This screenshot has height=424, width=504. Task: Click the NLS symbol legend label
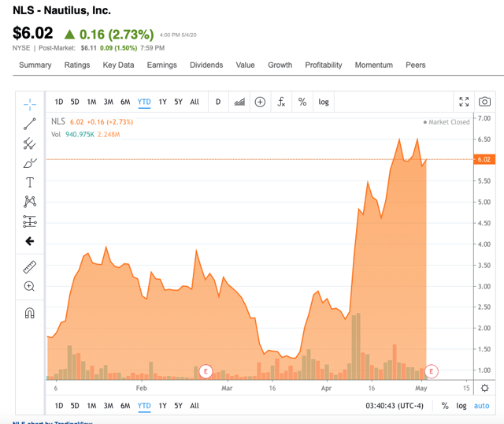click(x=58, y=121)
